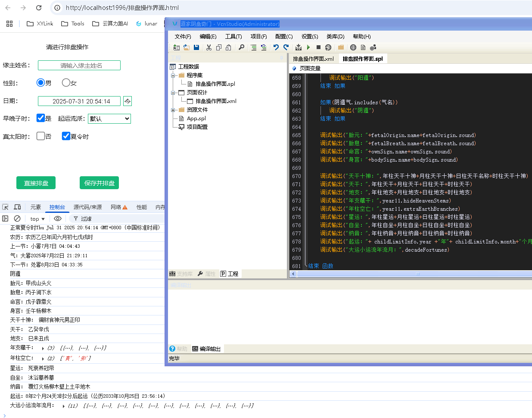Click the browser back arrow
Screen dimensions: 532x418
8,8
